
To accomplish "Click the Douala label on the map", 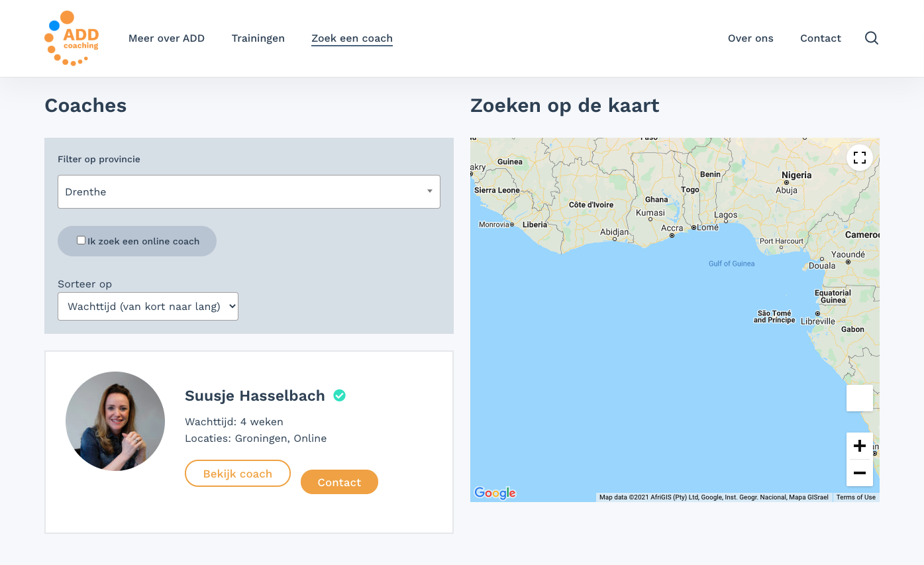I will point(822,266).
